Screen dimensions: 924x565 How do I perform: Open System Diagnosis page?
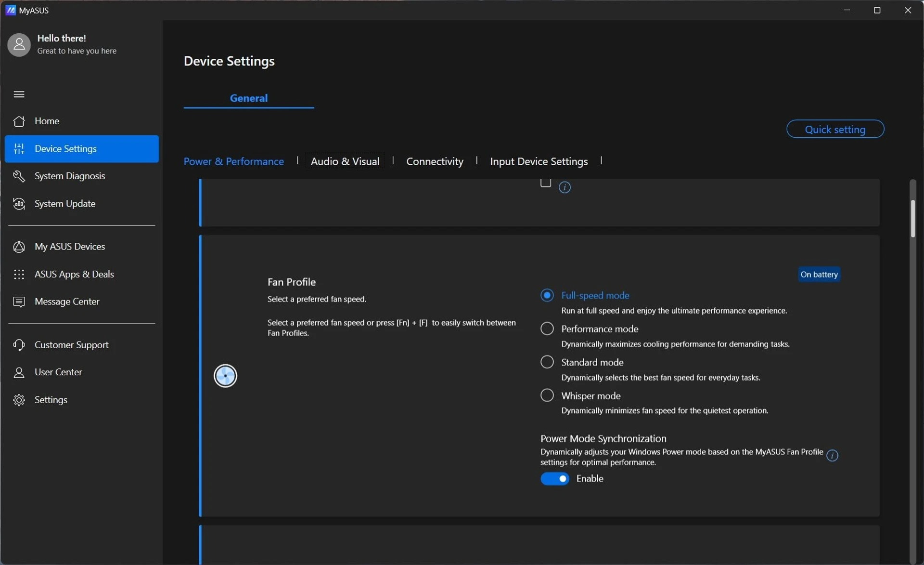(81, 176)
